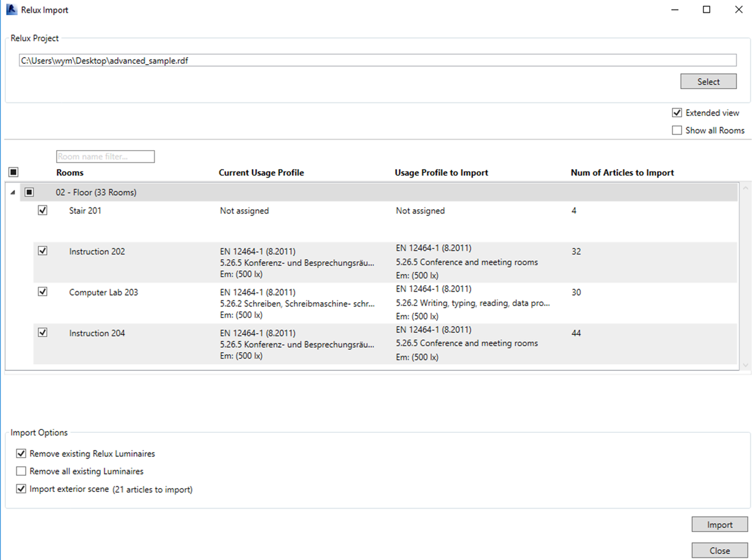Click the room list scroll up arrow
The image size is (752, 560).
745,188
